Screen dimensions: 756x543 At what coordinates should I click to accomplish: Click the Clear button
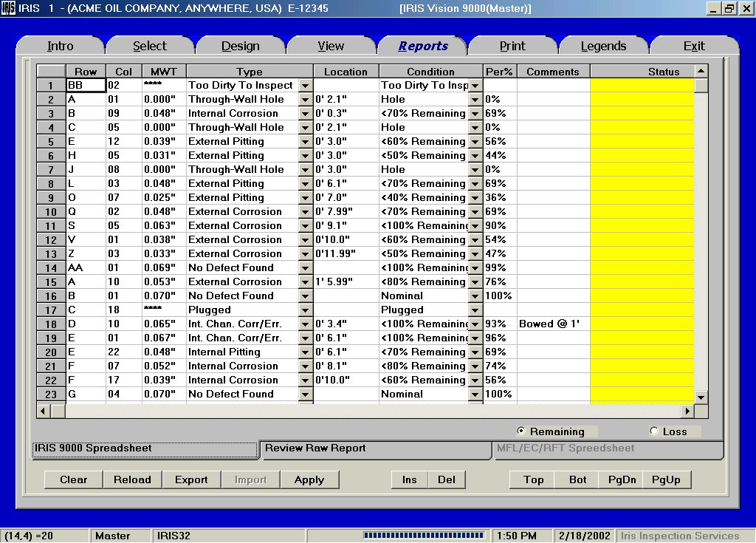[73, 479]
